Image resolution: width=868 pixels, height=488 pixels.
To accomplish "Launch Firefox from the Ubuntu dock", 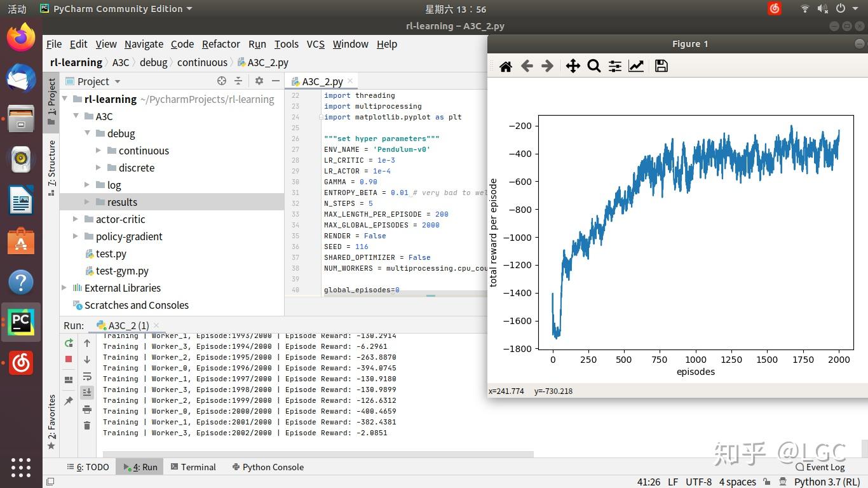I will (21, 37).
